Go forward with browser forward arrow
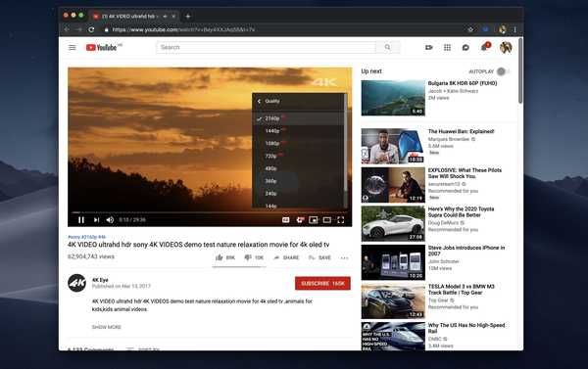588x369 pixels. pyautogui.click(x=78, y=29)
